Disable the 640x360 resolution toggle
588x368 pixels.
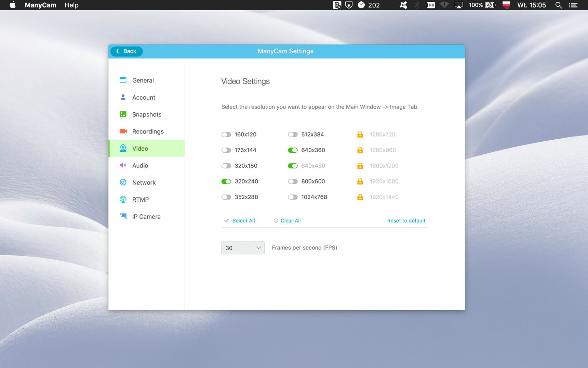pyautogui.click(x=293, y=150)
